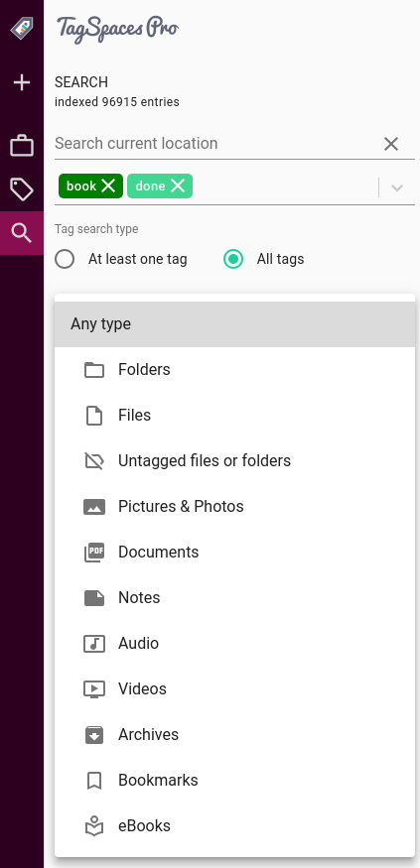Click the file icon beside Files
Image resolution: width=420 pixels, height=868 pixels.
tap(94, 416)
